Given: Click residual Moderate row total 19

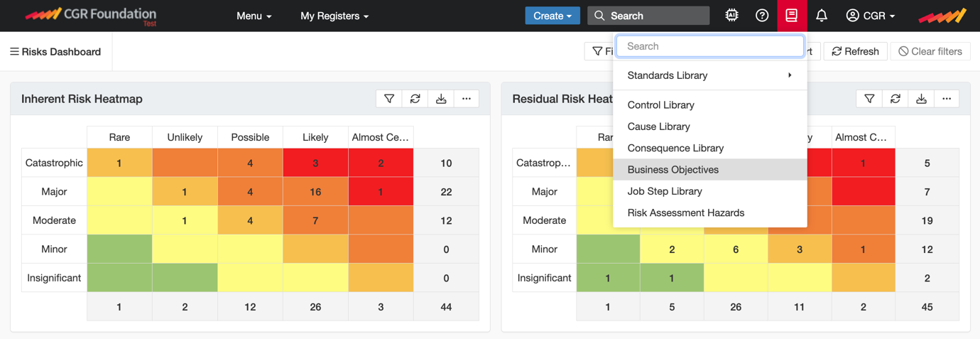Looking at the screenshot, I should coord(927,220).
